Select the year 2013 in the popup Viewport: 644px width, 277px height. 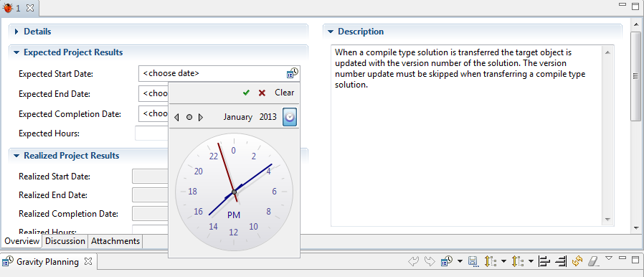coord(267,117)
